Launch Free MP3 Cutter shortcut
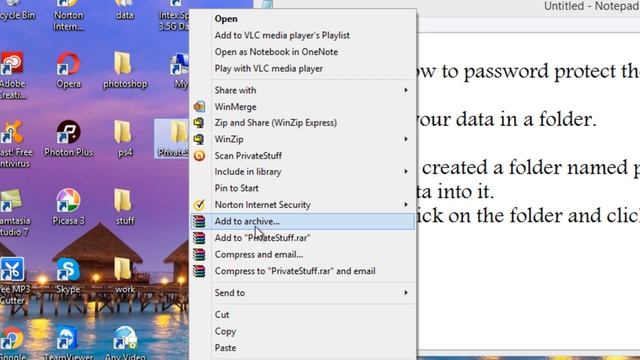The height and width of the screenshot is (360, 640). pyautogui.click(x=14, y=281)
